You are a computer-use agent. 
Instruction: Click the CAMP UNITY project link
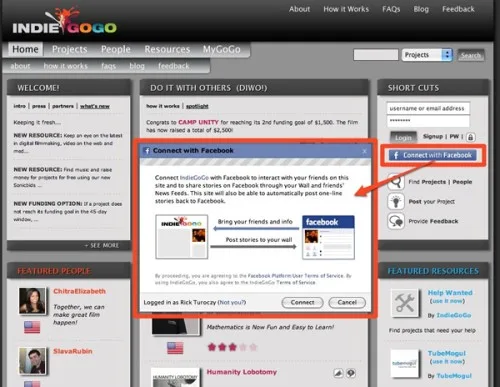point(198,122)
